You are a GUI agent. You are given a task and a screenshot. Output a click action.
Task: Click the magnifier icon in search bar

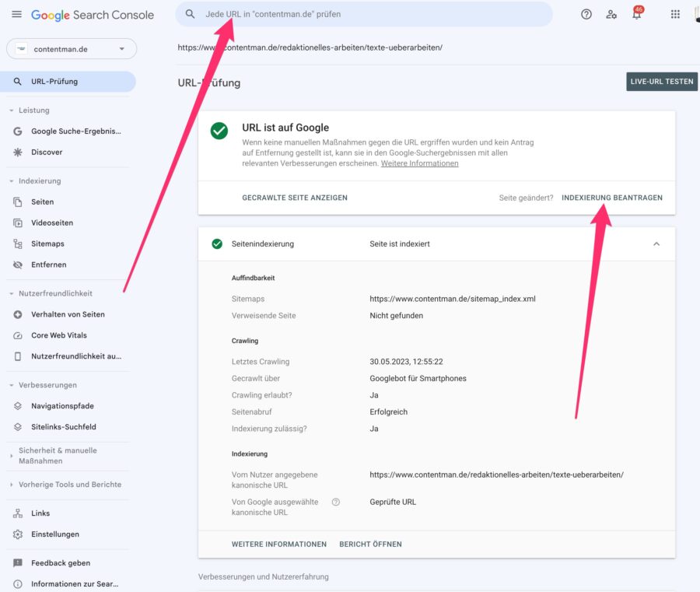tap(191, 14)
